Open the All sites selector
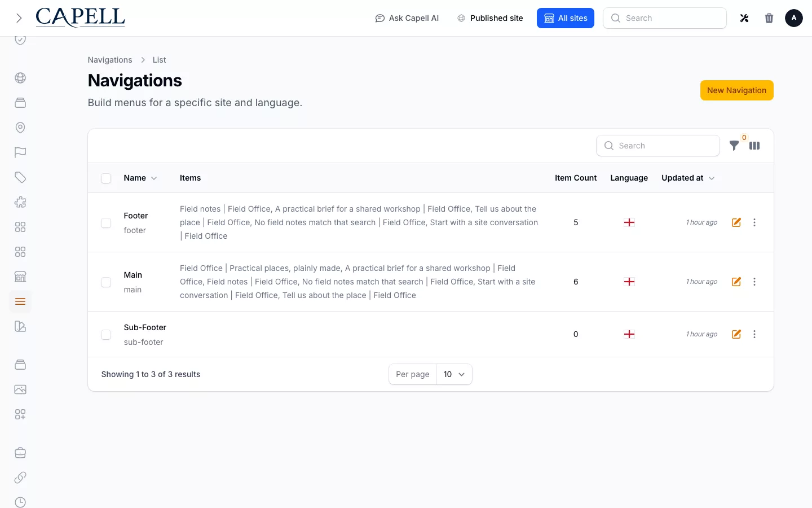 click(x=566, y=18)
